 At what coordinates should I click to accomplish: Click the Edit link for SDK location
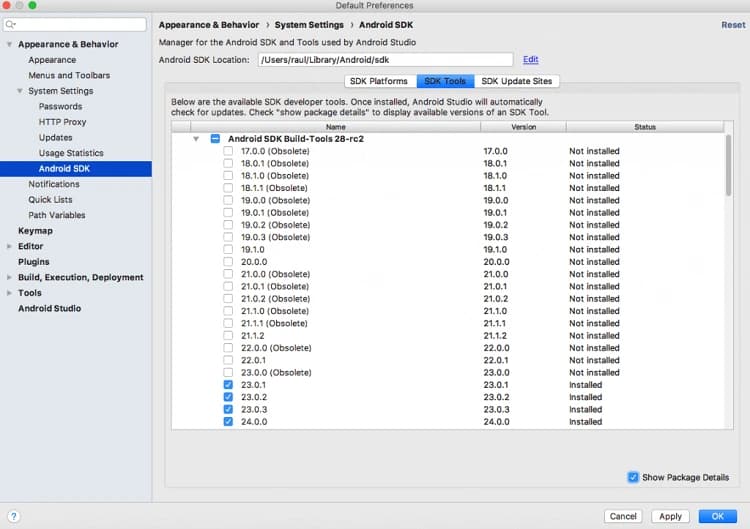click(x=530, y=59)
